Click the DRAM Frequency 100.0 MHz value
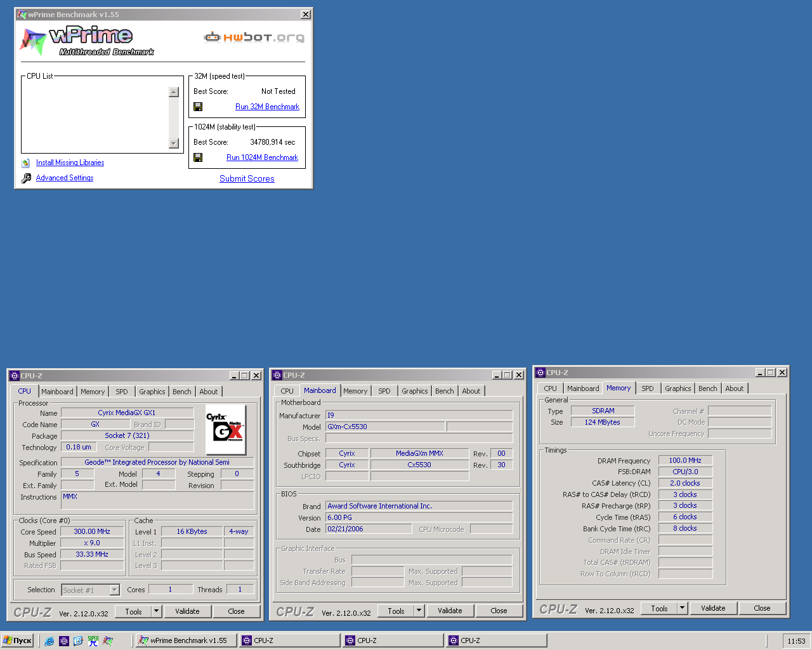The height and width of the screenshot is (650, 812). [x=685, y=461]
